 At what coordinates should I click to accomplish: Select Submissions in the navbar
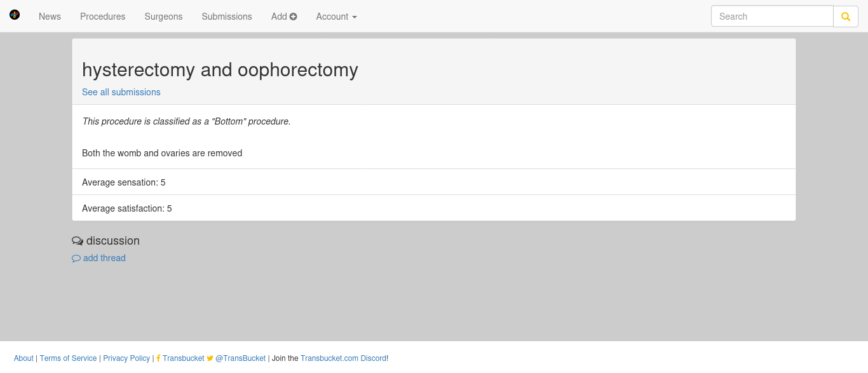227,17
